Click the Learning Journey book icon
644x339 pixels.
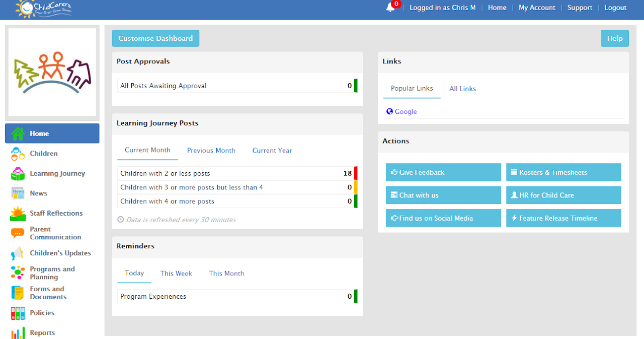click(18, 174)
